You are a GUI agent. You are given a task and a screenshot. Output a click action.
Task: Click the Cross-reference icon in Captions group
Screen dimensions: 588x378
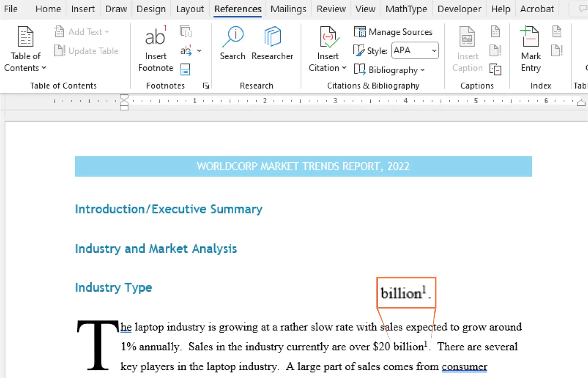495,70
